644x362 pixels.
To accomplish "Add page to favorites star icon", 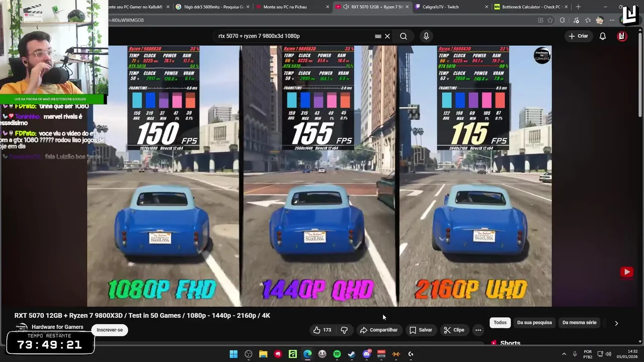I will (550, 20).
